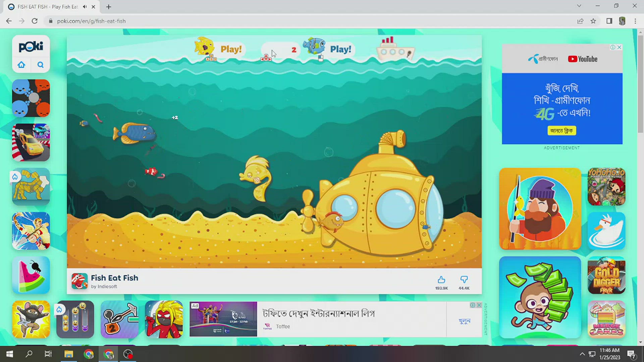644x362 pixels.
Task: Show hidden system tray icons
Action: click(582, 354)
